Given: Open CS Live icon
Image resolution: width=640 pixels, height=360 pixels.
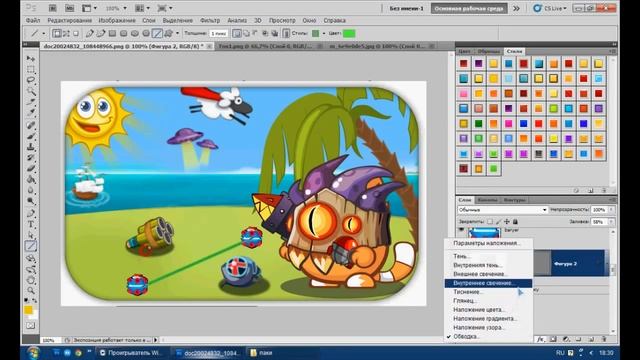Looking at the screenshot, I should [x=538, y=8].
